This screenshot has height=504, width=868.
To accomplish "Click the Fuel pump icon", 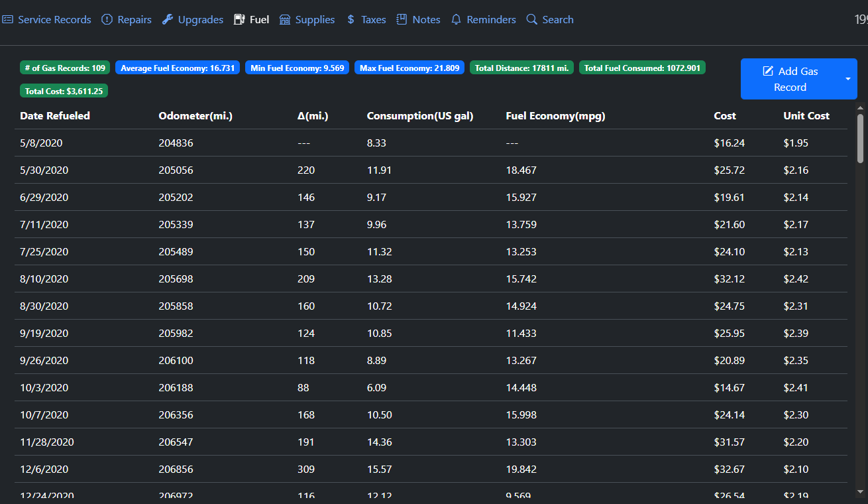I will 239,20.
